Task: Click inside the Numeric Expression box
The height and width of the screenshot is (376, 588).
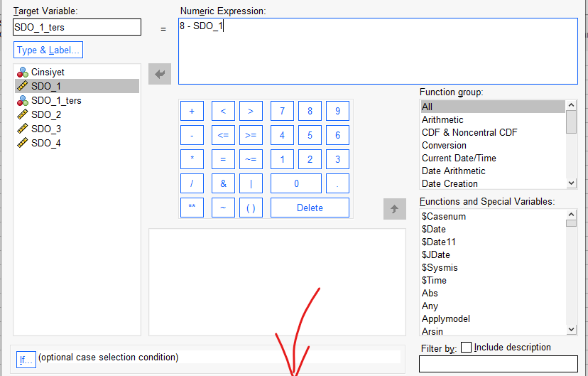Action: [x=378, y=51]
